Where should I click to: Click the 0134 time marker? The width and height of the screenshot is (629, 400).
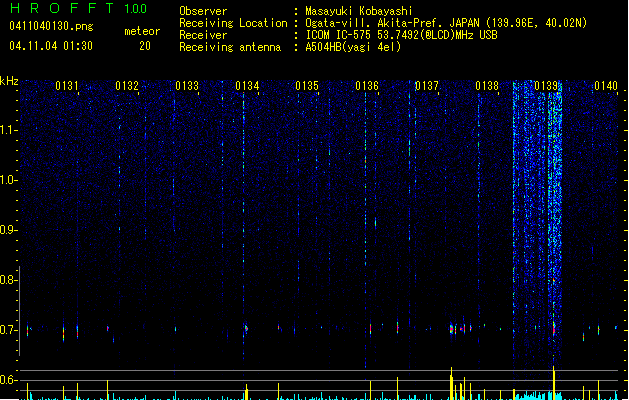point(247,86)
